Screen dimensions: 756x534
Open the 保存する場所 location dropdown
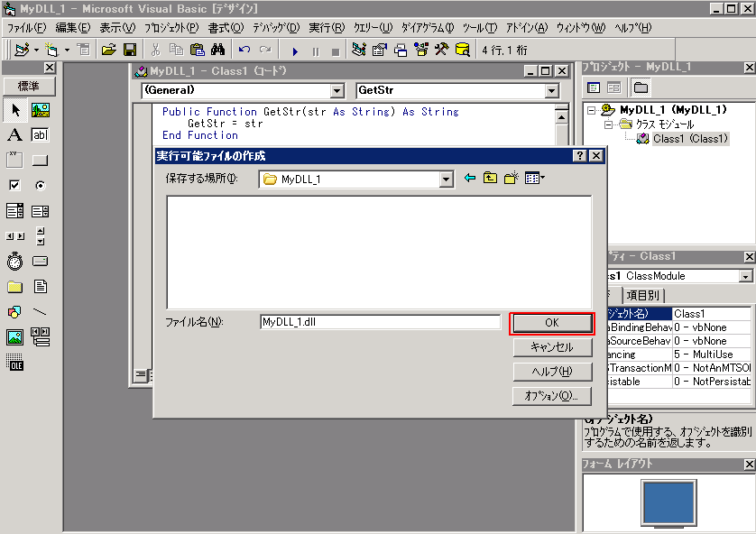click(x=446, y=178)
